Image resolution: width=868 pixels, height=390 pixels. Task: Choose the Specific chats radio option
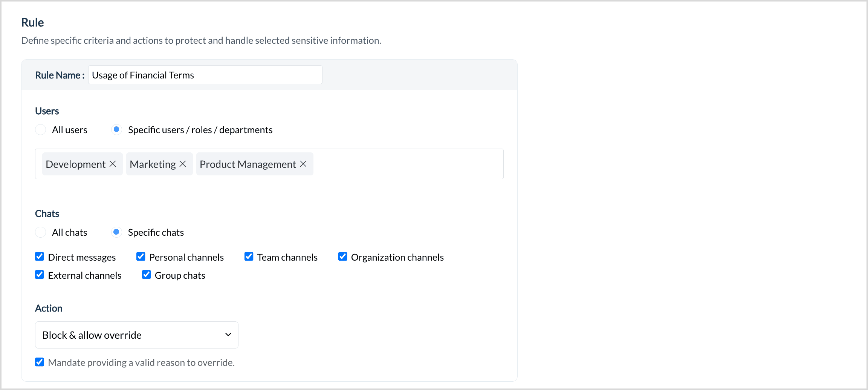click(x=117, y=232)
